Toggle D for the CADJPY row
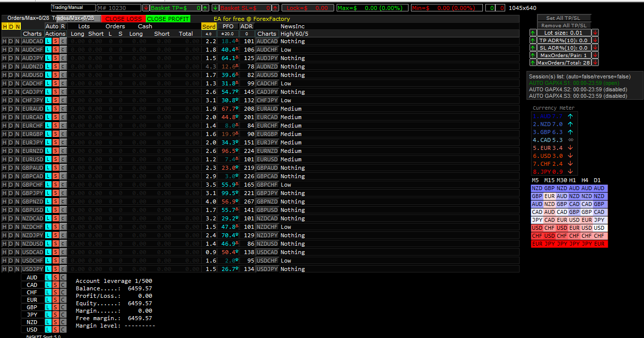644x338 pixels. pos(11,92)
